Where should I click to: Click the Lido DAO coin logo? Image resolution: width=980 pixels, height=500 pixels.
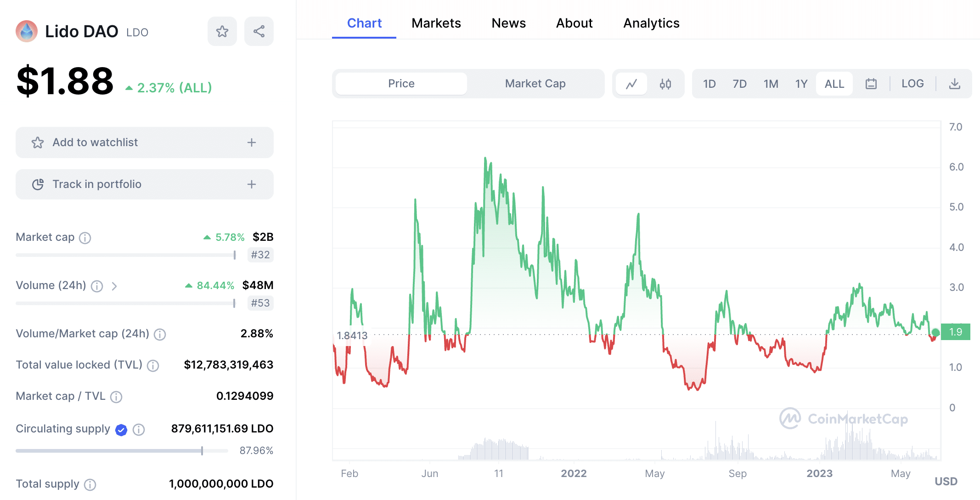27,31
